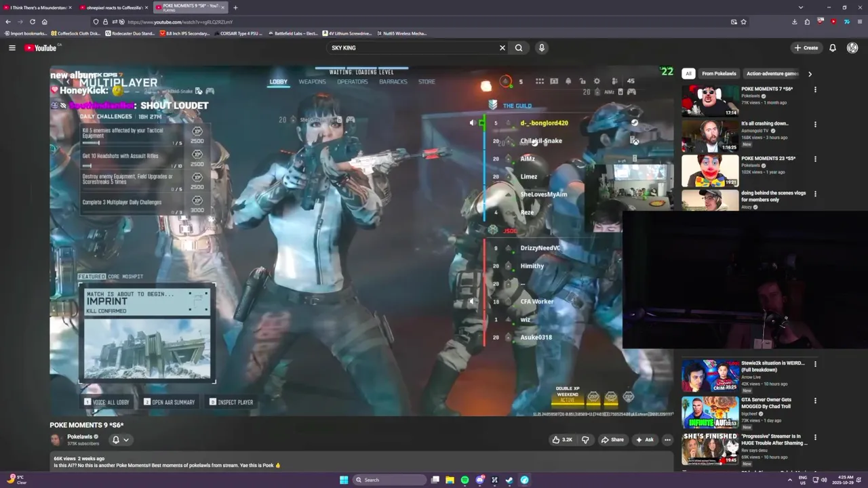Open the taskbar clock and date

tap(847, 480)
